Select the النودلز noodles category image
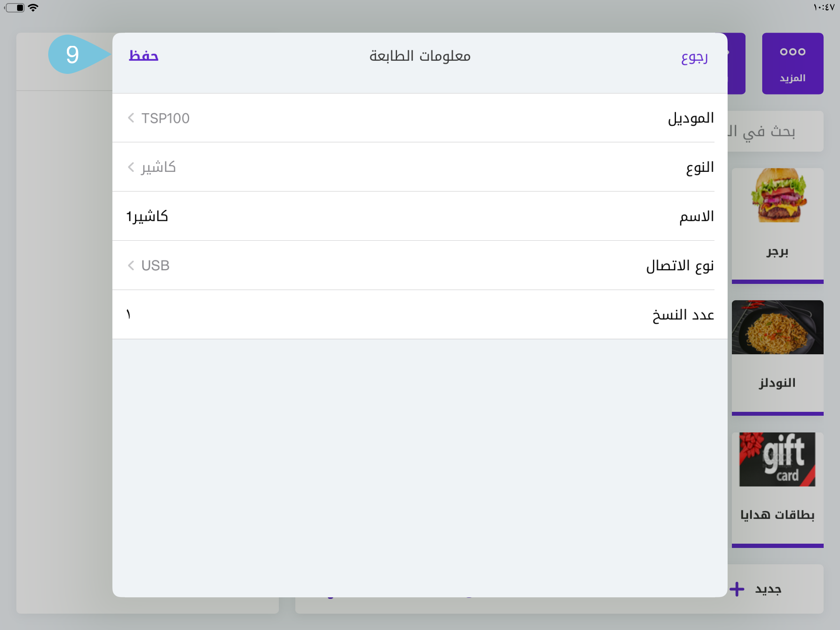 pyautogui.click(x=777, y=327)
